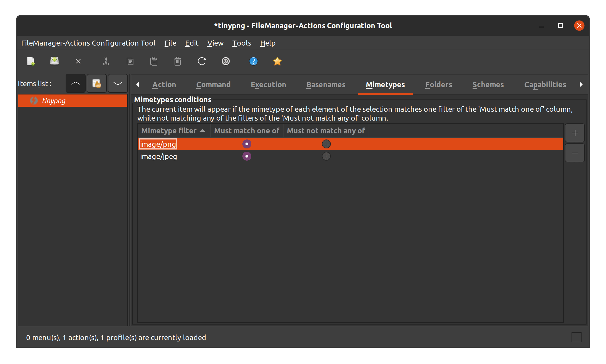Enable Must not match any of for image/jpeg
Viewport: 606px width, 364px height.
click(x=326, y=156)
